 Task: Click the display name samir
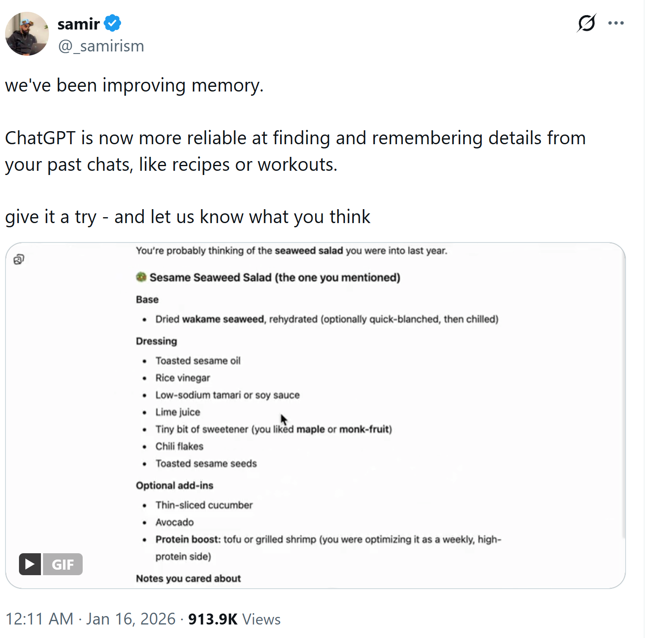[78, 24]
